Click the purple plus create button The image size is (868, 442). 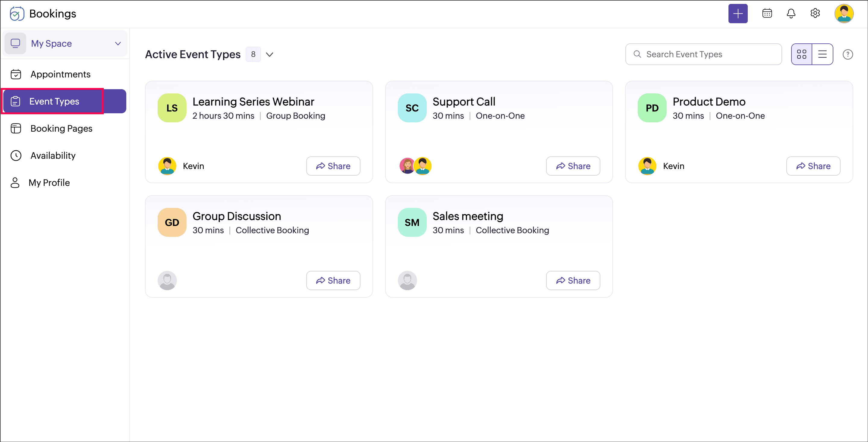click(x=737, y=14)
